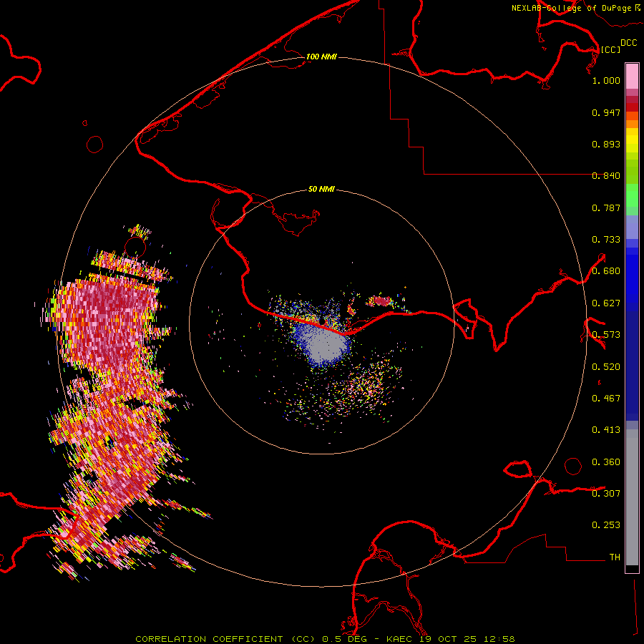Click the 0.253 color scale label
Viewport: 644px width, 644px height.
(606, 525)
